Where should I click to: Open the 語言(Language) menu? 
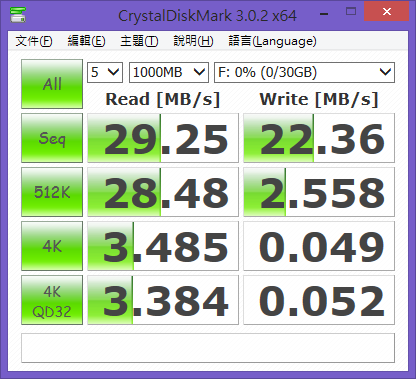tap(272, 41)
